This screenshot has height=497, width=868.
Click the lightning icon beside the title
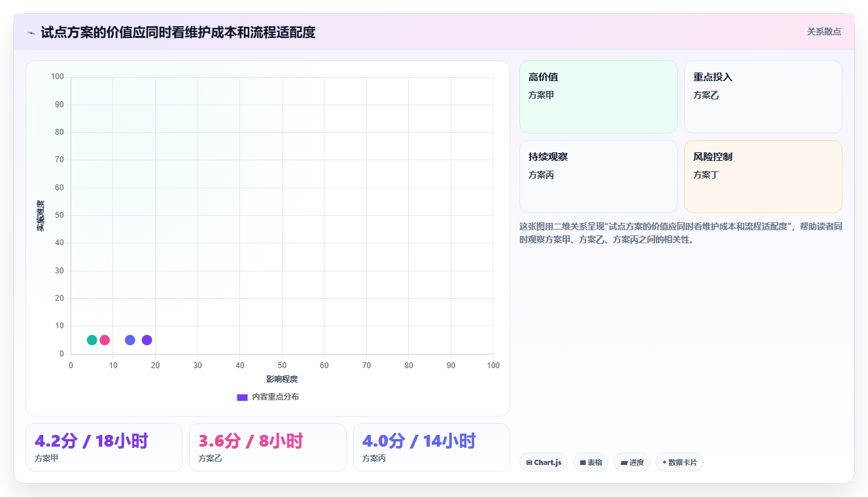(31, 33)
